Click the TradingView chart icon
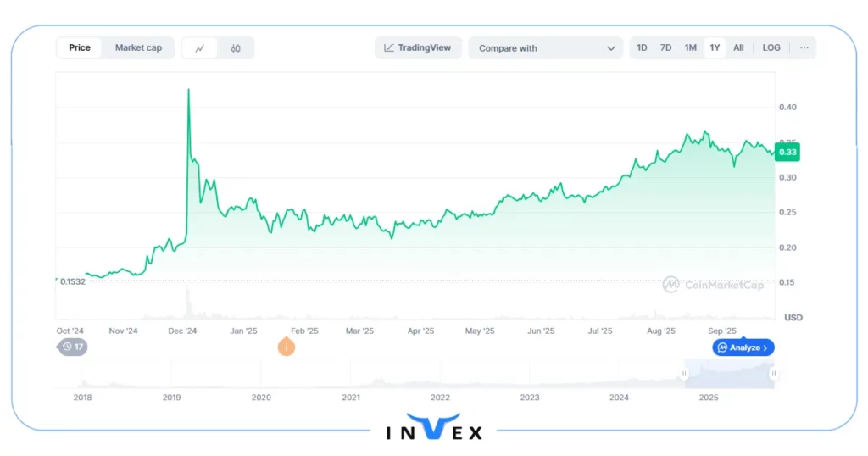This screenshot has width=868, height=456. pyautogui.click(x=389, y=48)
